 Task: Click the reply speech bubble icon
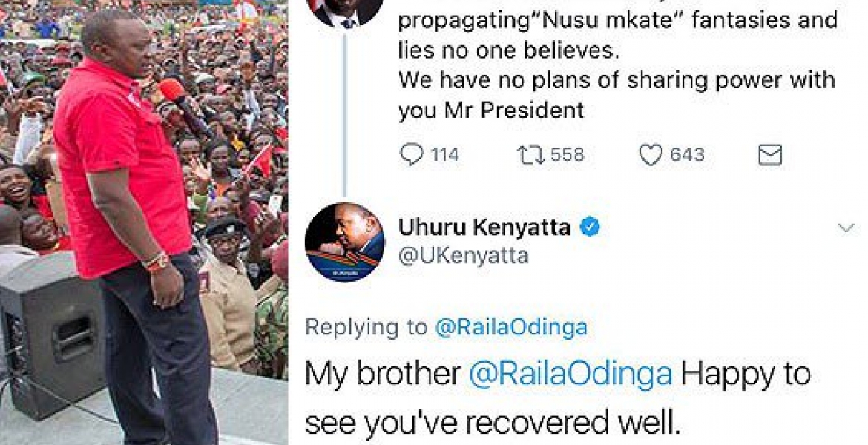(411, 155)
